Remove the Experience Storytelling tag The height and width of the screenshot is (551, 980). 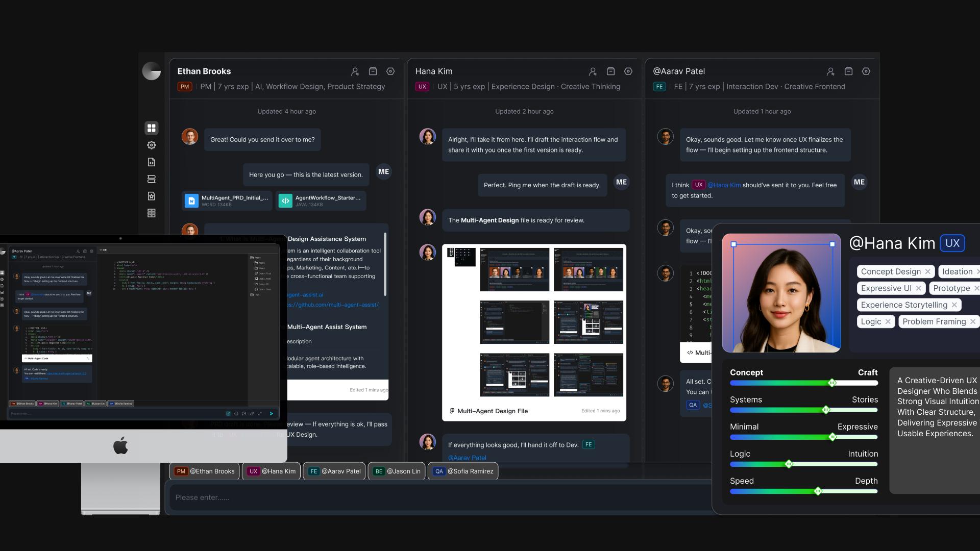pyautogui.click(x=954, y=305)
